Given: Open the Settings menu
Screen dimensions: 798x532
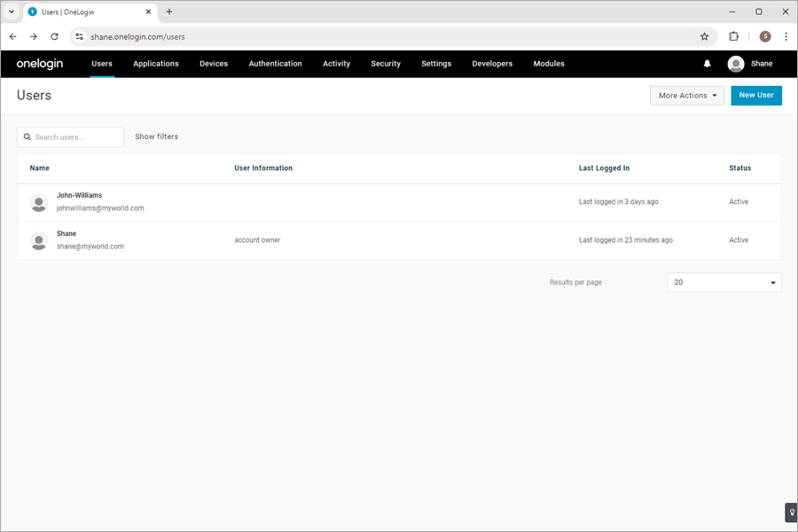Looking at the screenshot, I should [436, 64].
